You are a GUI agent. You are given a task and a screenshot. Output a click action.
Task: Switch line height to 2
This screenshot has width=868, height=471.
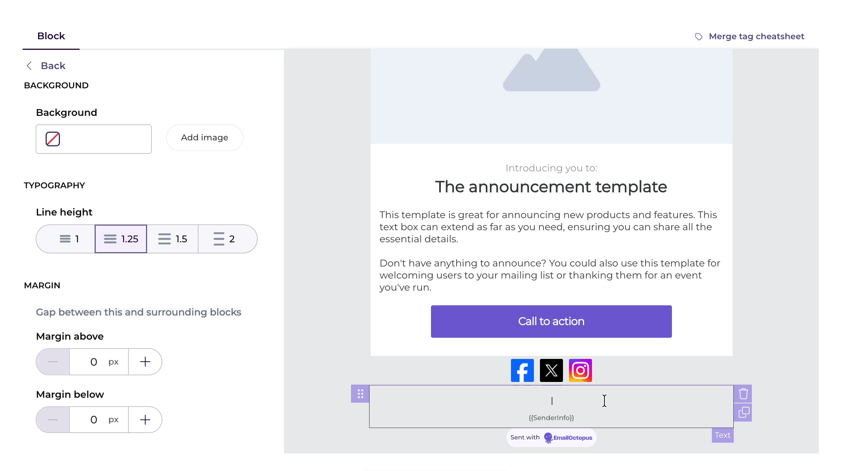click(225, 239)
